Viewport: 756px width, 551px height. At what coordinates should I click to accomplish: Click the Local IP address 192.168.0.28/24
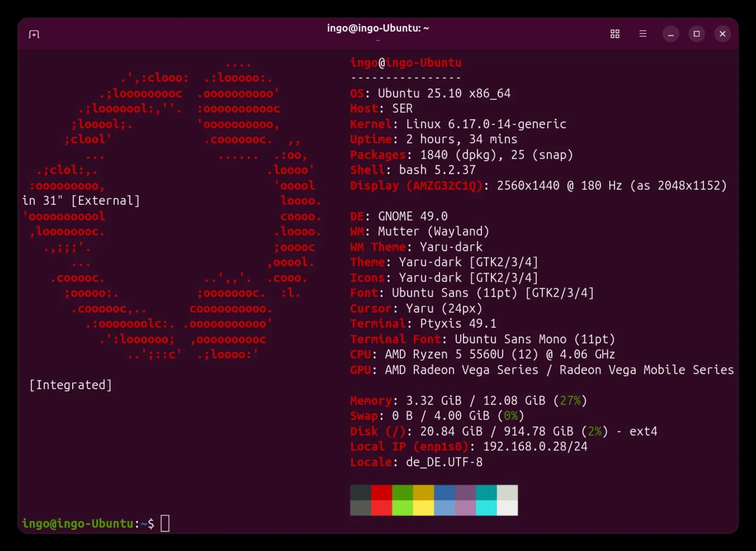tap(535, 447)
